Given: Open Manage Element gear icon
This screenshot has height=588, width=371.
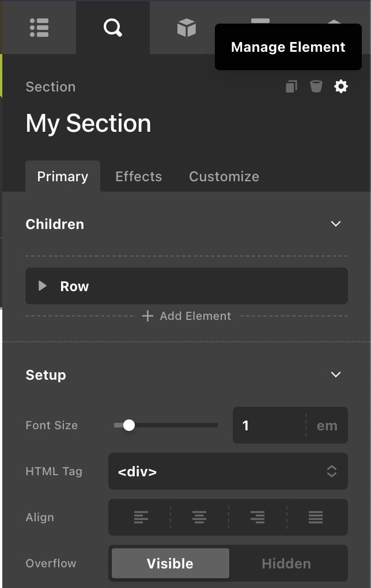Looking at the screenshot, I should [x=341, y=87].
